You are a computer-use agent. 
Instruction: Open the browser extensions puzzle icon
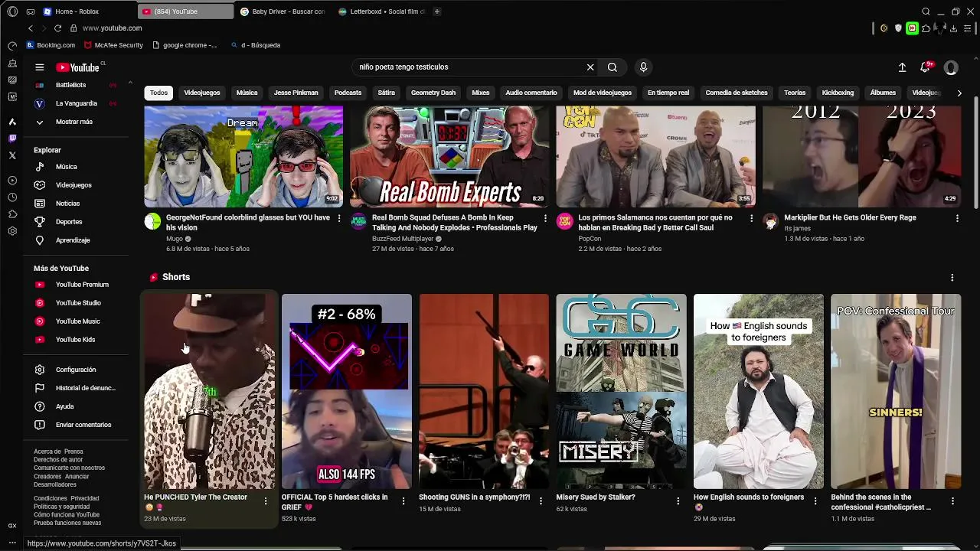tap(926, 28)
